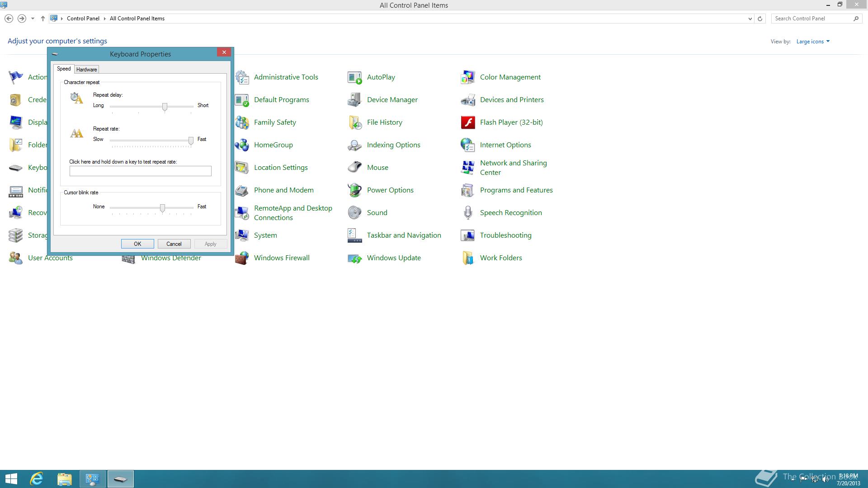Open the Power Options icon
The height and width of the screenshot is (488, 868).
355,190
